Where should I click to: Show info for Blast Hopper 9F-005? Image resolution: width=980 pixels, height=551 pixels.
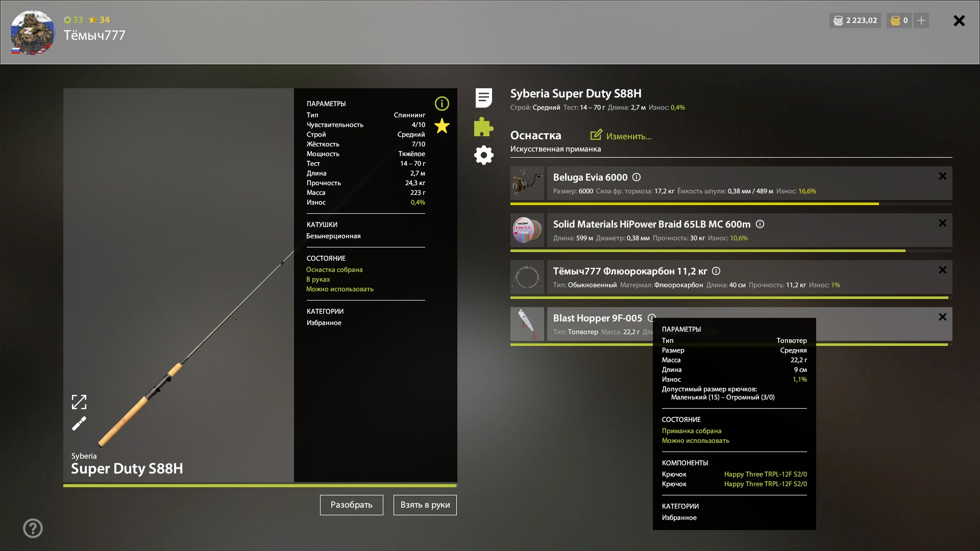651,318
